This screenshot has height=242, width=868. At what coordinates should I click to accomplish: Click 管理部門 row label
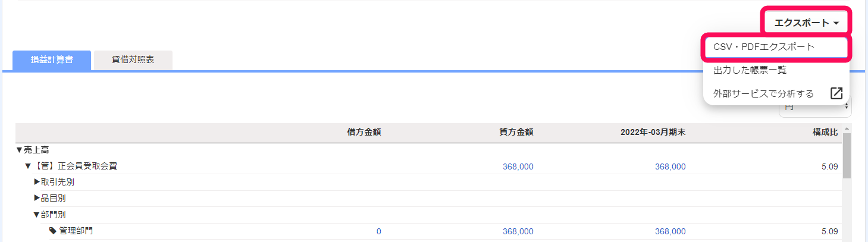click(76, 231)
